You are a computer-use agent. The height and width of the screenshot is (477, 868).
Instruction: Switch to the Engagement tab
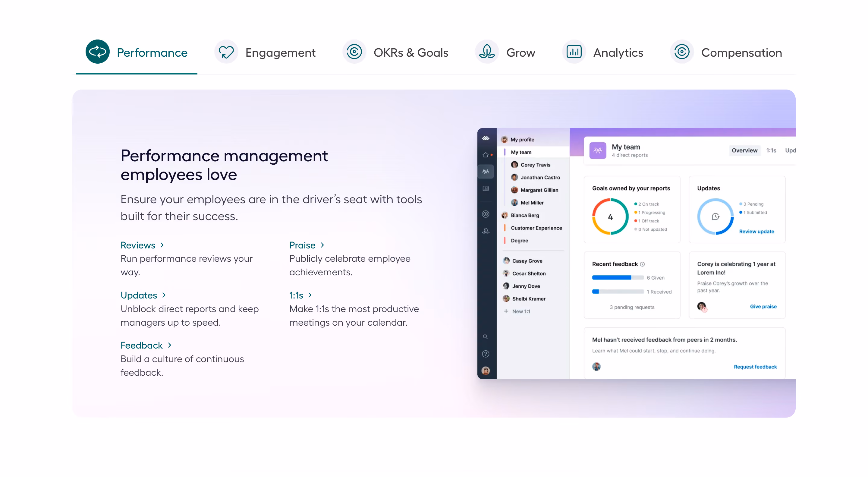265,52
